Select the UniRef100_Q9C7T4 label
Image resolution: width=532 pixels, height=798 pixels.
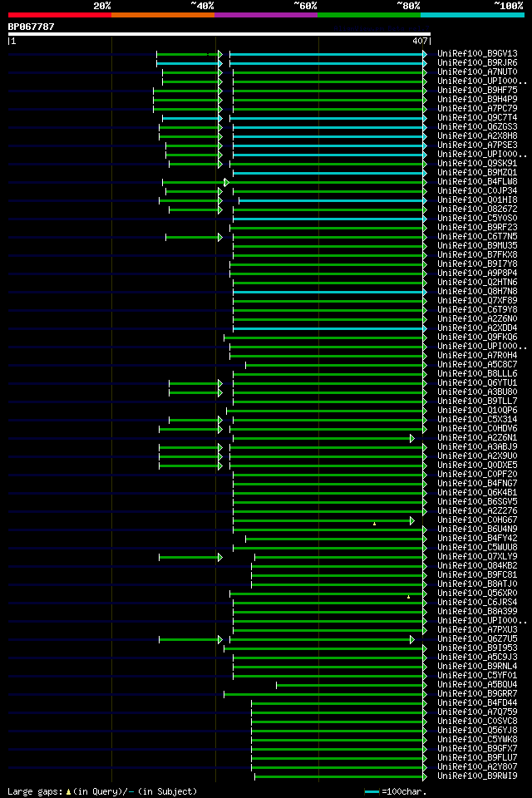477,117
